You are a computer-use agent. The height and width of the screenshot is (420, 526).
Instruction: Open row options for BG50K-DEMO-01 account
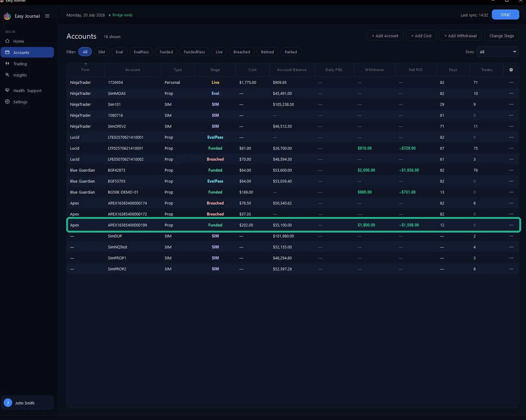click(511, 192)
